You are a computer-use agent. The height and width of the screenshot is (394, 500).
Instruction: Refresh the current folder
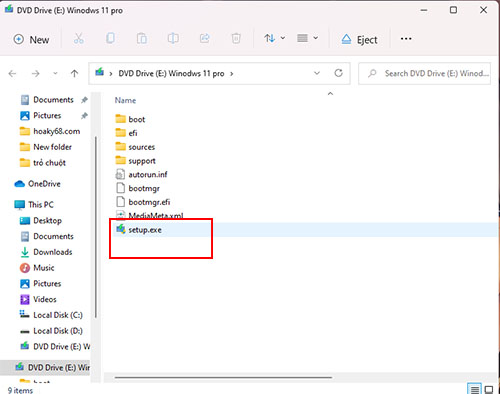point(338,73)
